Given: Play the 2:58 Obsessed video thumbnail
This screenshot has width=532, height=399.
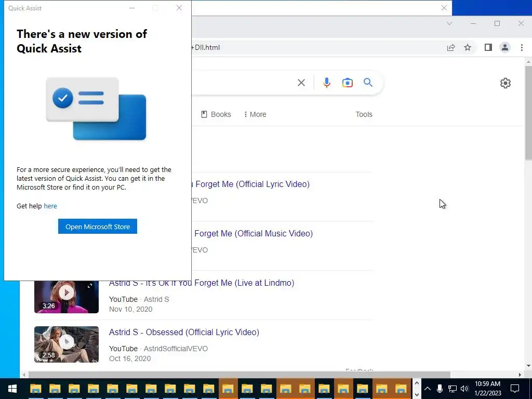Looking at the screenshot, I should coord(66,344).
